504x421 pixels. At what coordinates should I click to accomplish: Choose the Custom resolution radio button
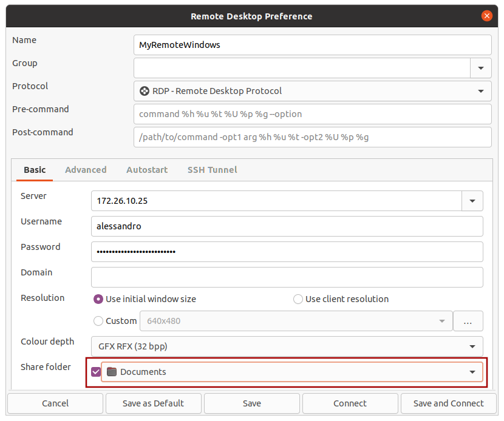(98, 321)
